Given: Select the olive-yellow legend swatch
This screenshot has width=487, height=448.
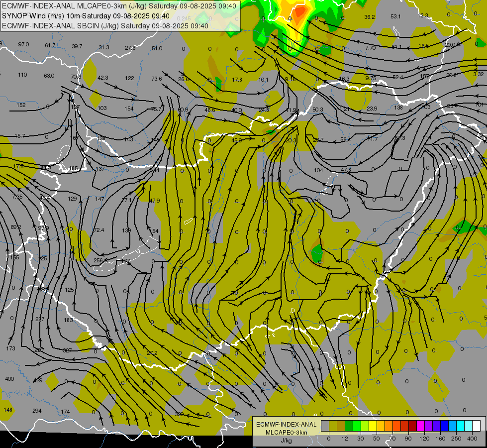Looking at the screenshot, I should pyautogui.click(x=333, y=426).
